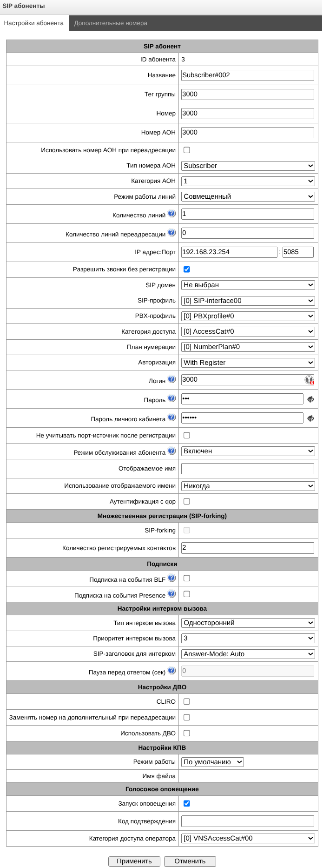The image size is (323, 868).
Task: Click help icon for Подписка на события Presence
Action: tap(171, 594)
